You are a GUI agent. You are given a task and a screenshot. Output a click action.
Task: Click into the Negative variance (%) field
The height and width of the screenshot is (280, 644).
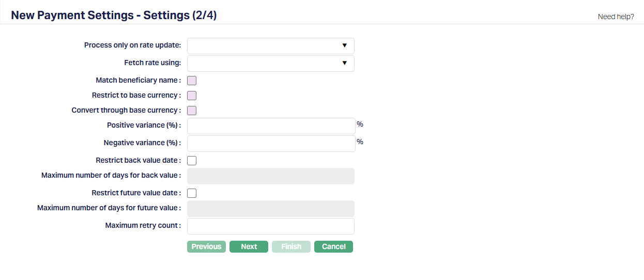coord(271,144)
